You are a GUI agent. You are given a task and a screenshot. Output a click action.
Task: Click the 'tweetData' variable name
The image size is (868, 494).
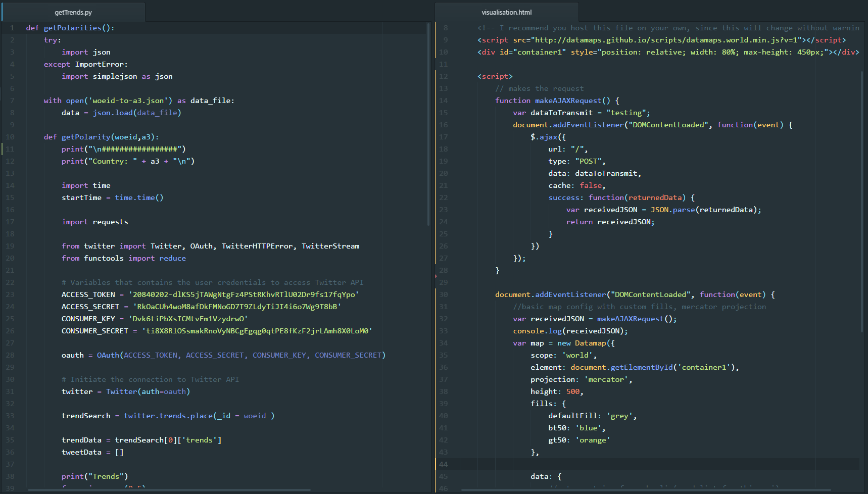coord(81,452)
